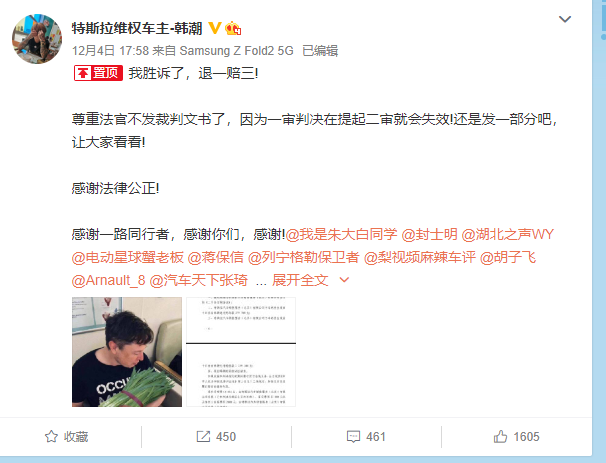
Task: View the photo of man holding scallions
Action: pyautogui.click(x=127, y=352)
